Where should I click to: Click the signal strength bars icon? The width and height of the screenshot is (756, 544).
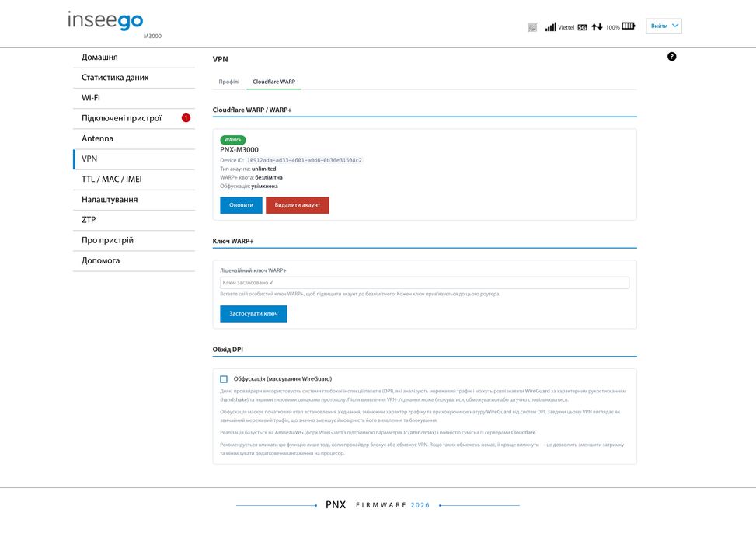click(551, 27)
